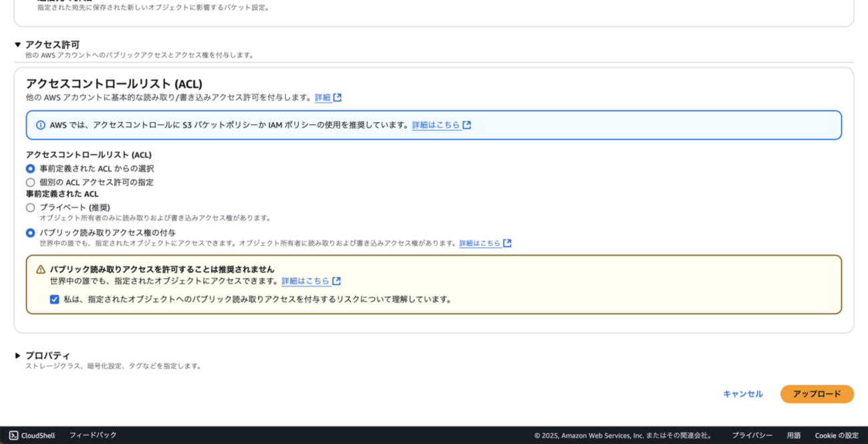Image resolution: width=868 pixels, height=444 pixels.
Task: Choose パブリック読み取りアクセス権の付与 radio
Action: (30, 233)
